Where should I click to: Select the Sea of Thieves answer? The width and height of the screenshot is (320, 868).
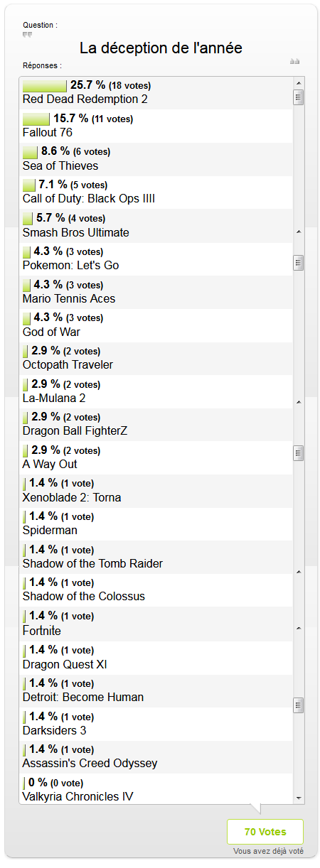click(x=156, y=159)
